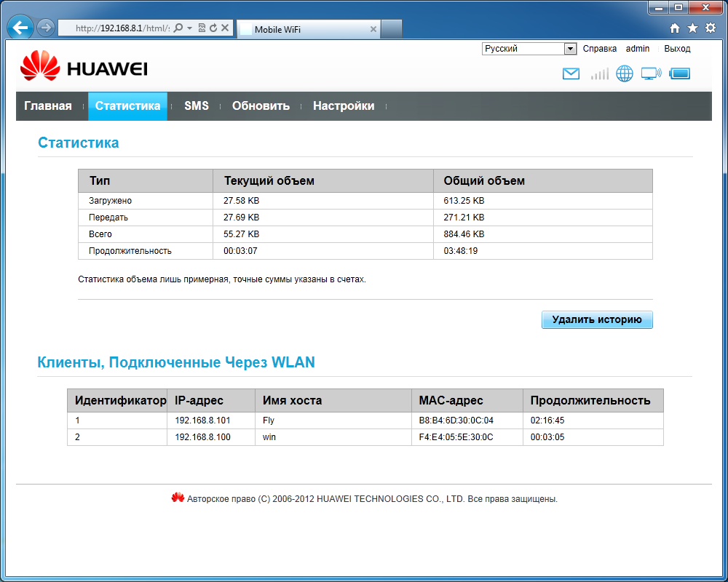Click the Загружено row label
728x582 pixels.
click(111, 201)
